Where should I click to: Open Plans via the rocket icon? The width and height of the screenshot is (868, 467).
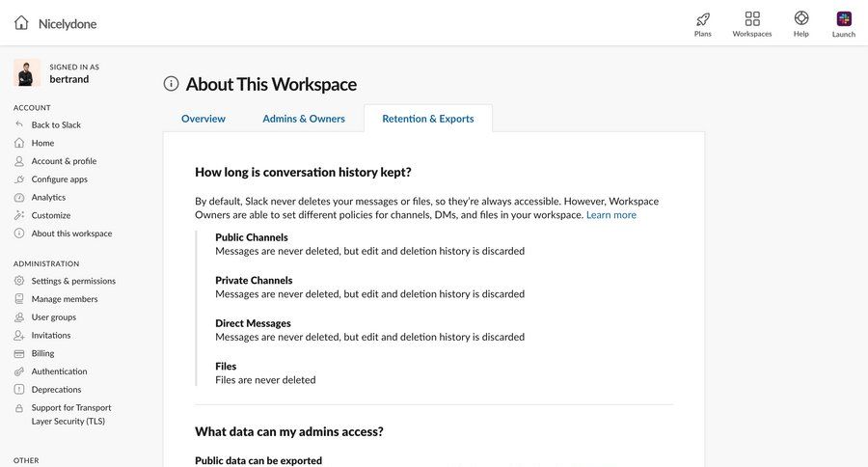702,19
